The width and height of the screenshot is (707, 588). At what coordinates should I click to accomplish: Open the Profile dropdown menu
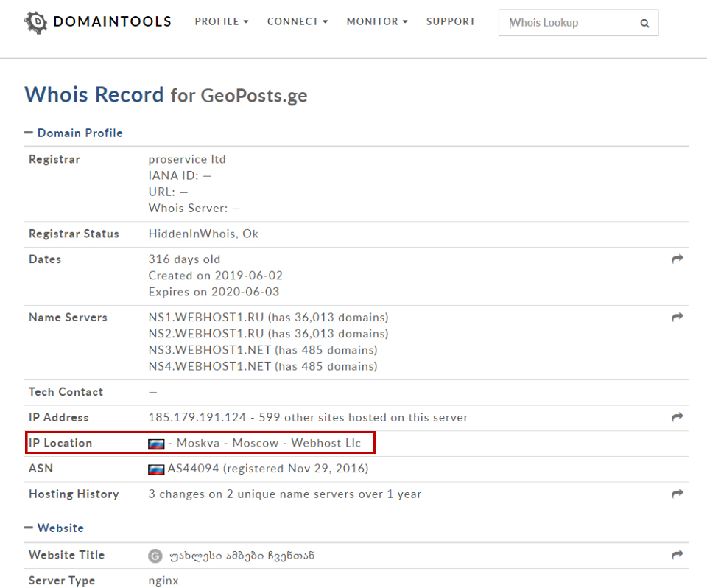222,21
